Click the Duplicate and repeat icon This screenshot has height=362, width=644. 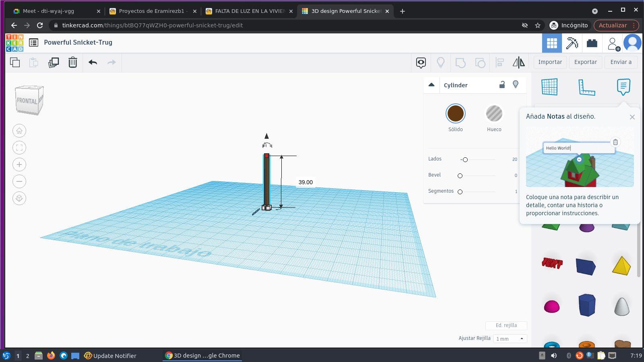54,62
